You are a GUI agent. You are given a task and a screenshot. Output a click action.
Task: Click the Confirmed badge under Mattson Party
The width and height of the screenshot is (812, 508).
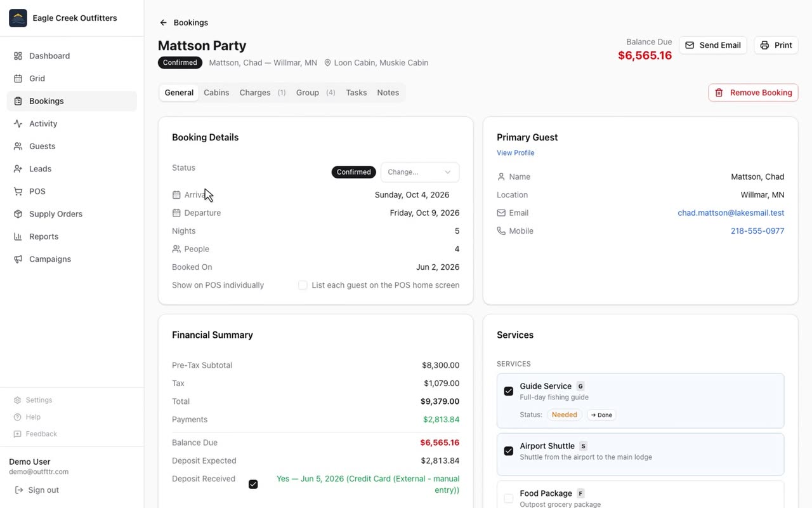click(x=180, y=63)
